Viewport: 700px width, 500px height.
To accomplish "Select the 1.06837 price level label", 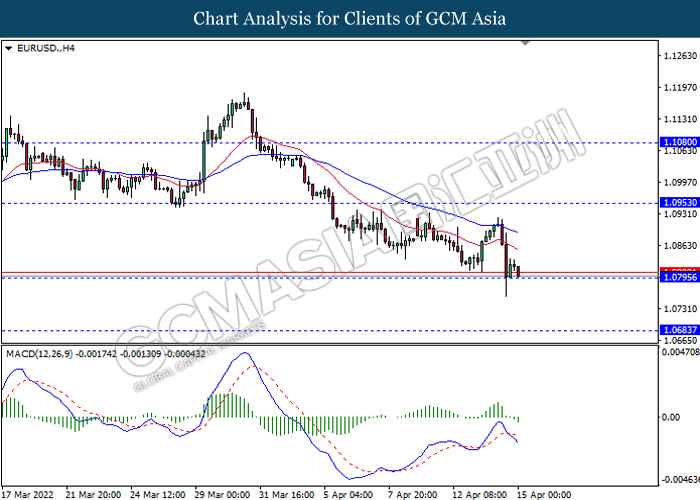I will (x=679, y=330).
